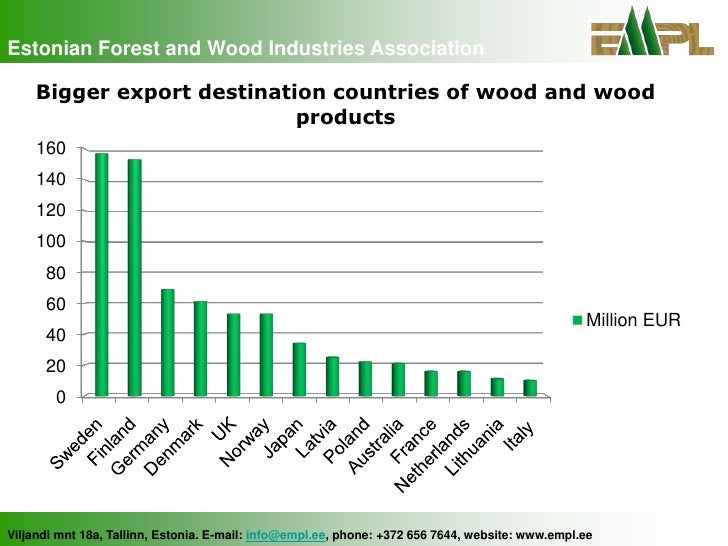
Task: Select the UK bar
Action: pyautogui.click(x=234, y=355)
